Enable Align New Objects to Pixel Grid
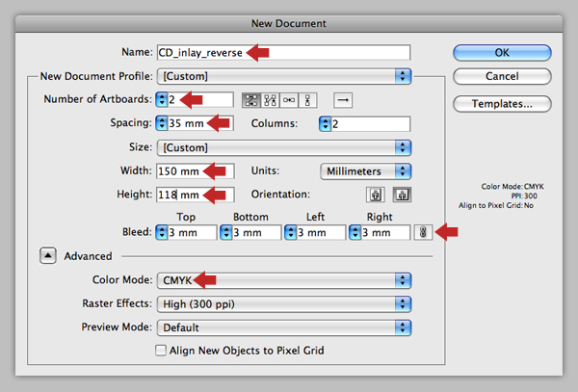 click(161, 350)
